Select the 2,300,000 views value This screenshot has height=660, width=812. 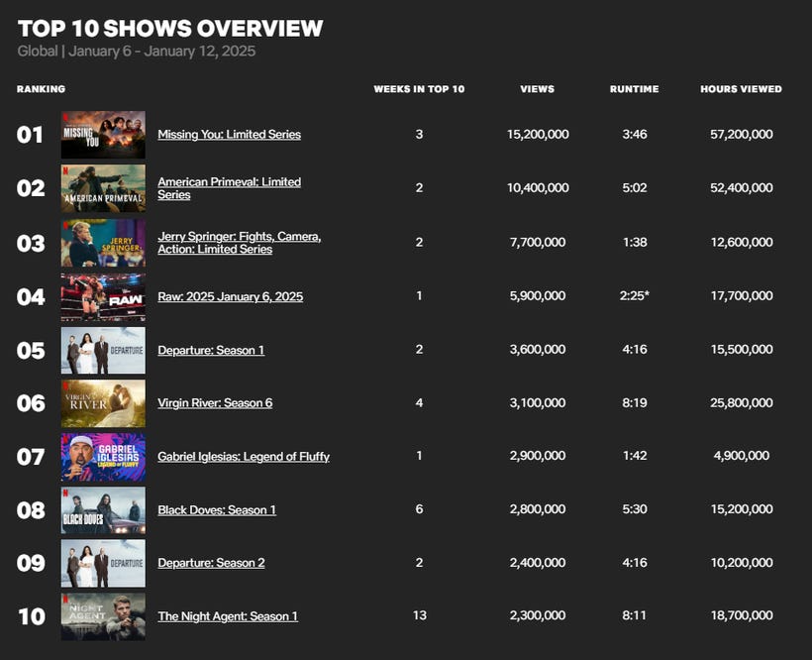pos(538,615)
